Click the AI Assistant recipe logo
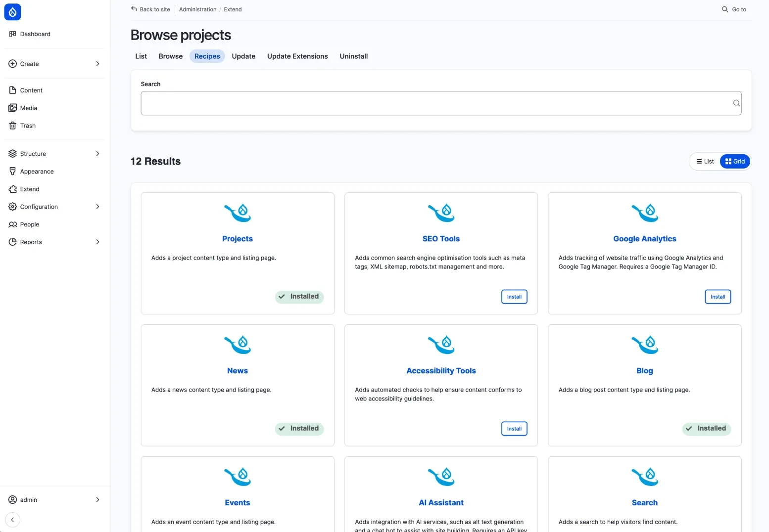The image size is (769, 532). (x=441, y=477)
